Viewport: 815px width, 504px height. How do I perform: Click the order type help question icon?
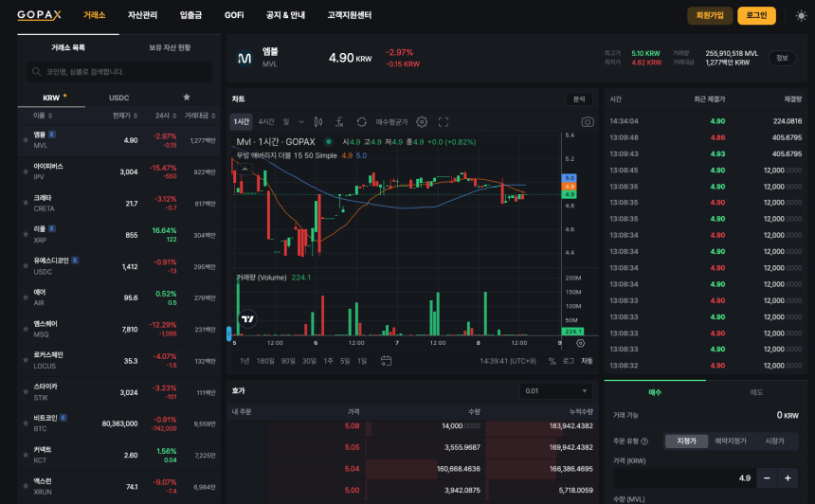(x=644, y=441)
